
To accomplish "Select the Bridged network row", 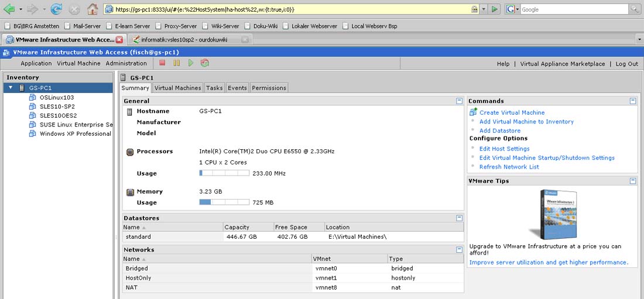I will coord(293,268).
